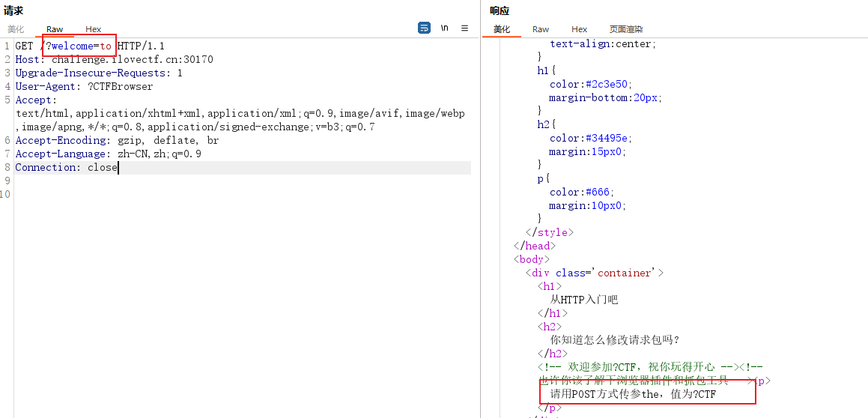Click the Upgrade-Insecure-Requests header line

coord(99,73)
